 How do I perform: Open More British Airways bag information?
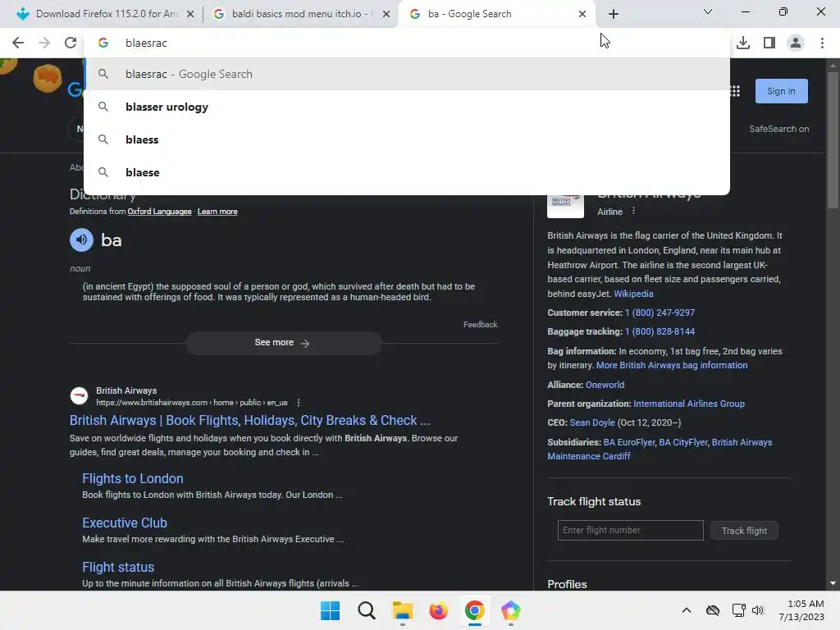(x=672, y=365)
